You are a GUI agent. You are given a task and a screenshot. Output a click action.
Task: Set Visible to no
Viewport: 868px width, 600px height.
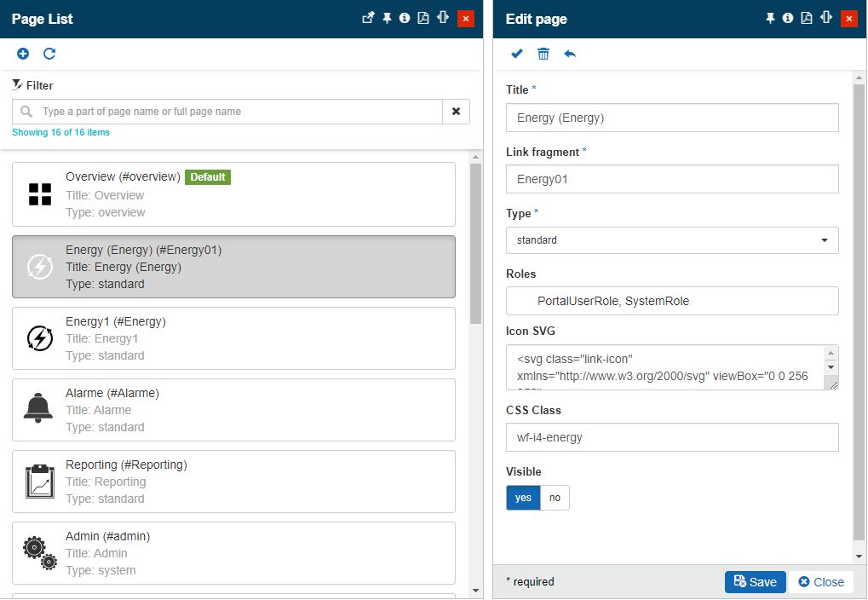(555, 498)
